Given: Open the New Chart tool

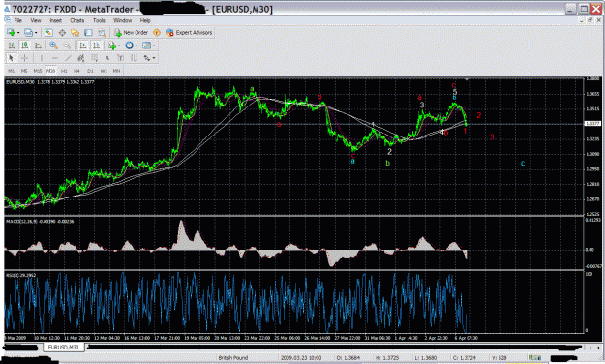Looking at the screenshot, I should (12, 33).
